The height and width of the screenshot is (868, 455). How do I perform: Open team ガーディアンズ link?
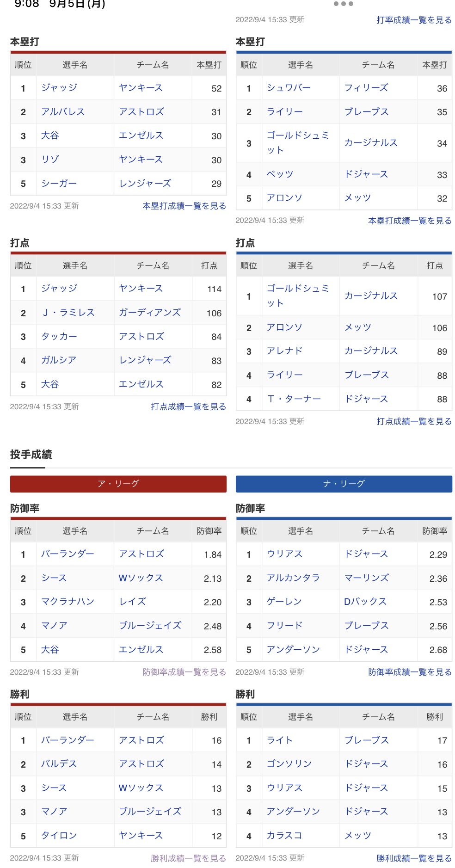(150, 313)
